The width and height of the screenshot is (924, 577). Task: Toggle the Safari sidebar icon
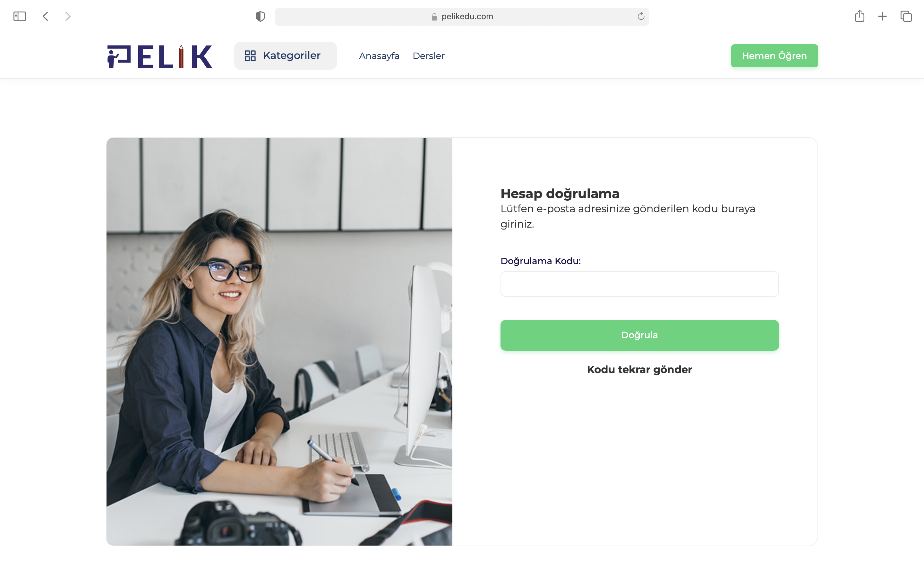point(20,16)
